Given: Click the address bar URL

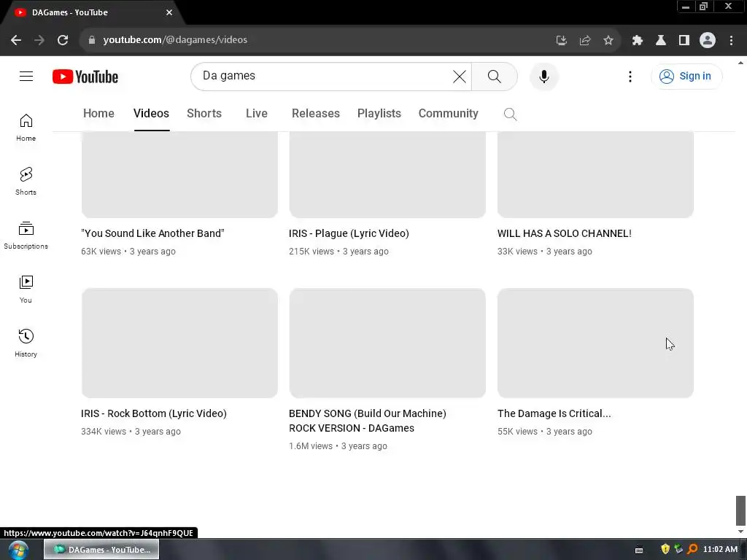Looking at the screenshot, I should [175, 40].
